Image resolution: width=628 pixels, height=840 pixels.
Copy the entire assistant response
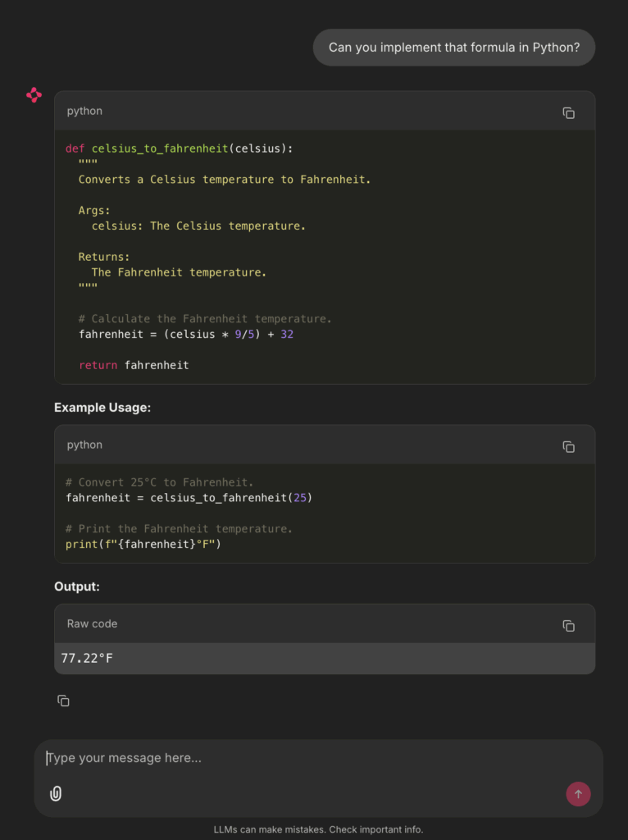point(63,701)
